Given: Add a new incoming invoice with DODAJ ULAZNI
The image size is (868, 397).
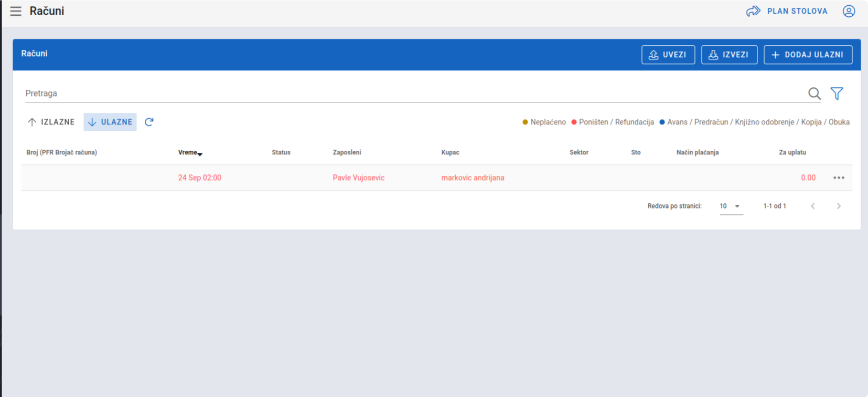Looking at the screenshot, I should click(x=808, y=55).
